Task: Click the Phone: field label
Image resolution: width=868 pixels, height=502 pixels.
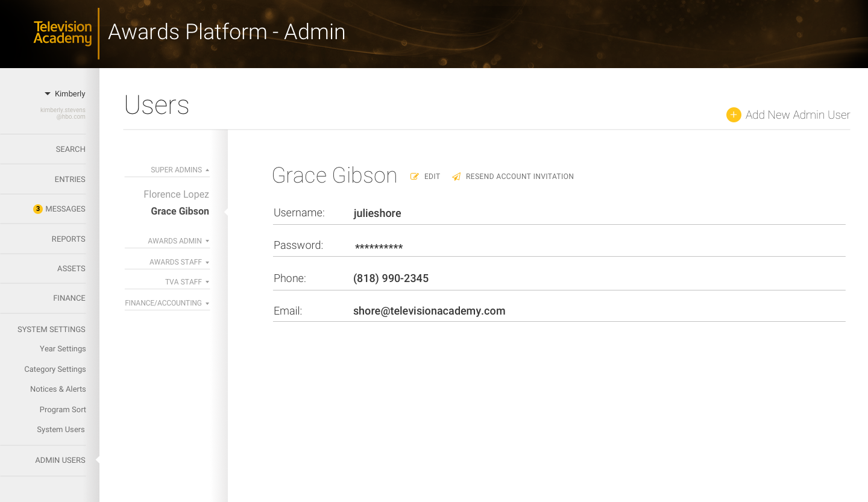Action: [290, 278]
